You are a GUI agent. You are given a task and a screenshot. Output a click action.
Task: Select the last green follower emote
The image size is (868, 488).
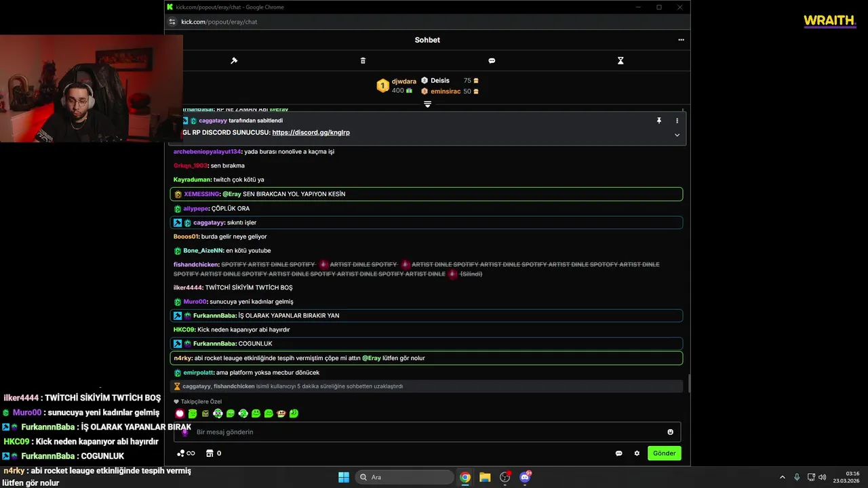(x=294, y=413)
